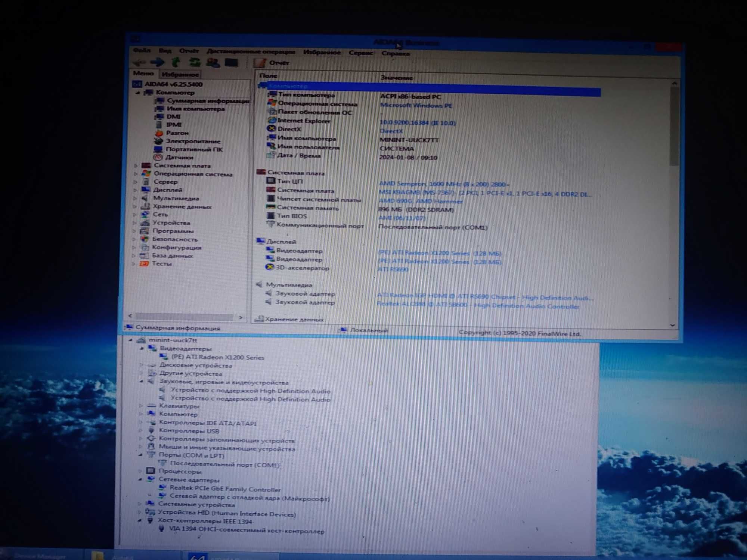Click the Forward arrow toolbar icon

(157, 62)
